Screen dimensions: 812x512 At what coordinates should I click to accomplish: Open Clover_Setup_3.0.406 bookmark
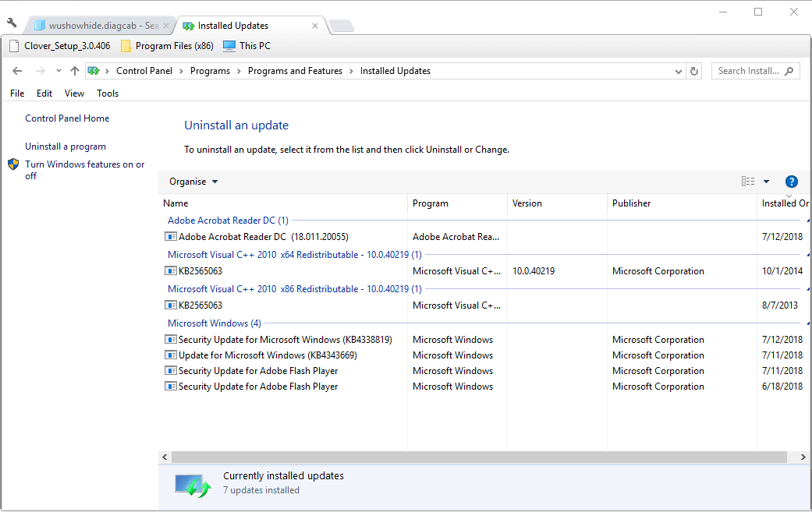tap(59, 46)
